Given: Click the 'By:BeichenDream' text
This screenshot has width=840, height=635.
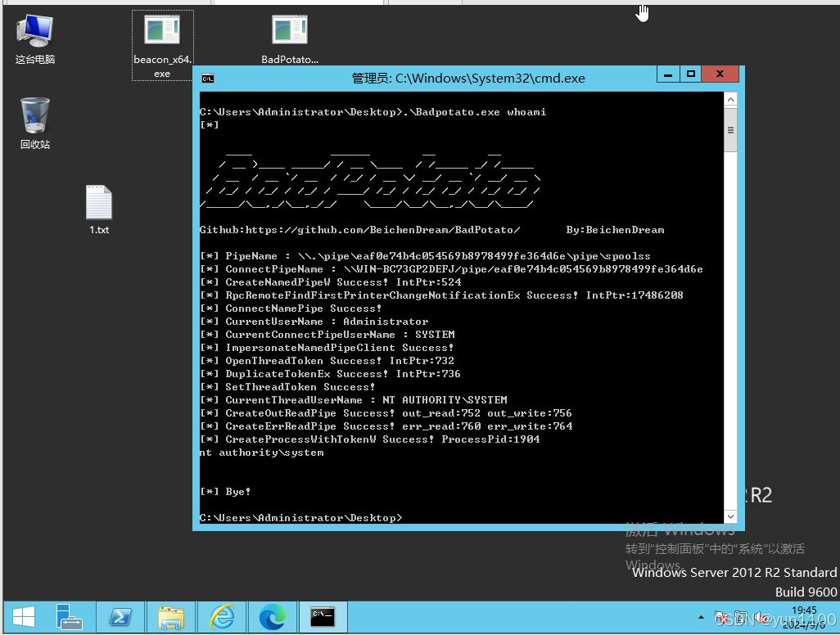Looking at the screenshot, I should point(615,230).
